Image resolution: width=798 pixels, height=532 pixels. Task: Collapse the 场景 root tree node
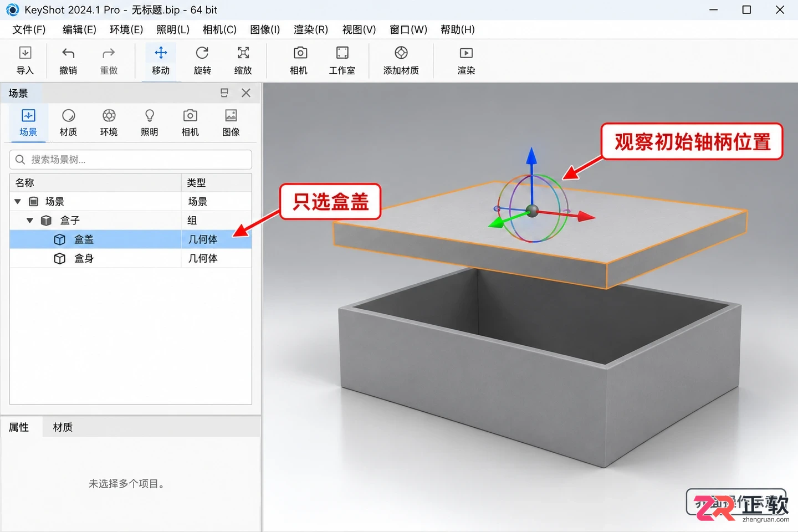(x=18, y=201)
